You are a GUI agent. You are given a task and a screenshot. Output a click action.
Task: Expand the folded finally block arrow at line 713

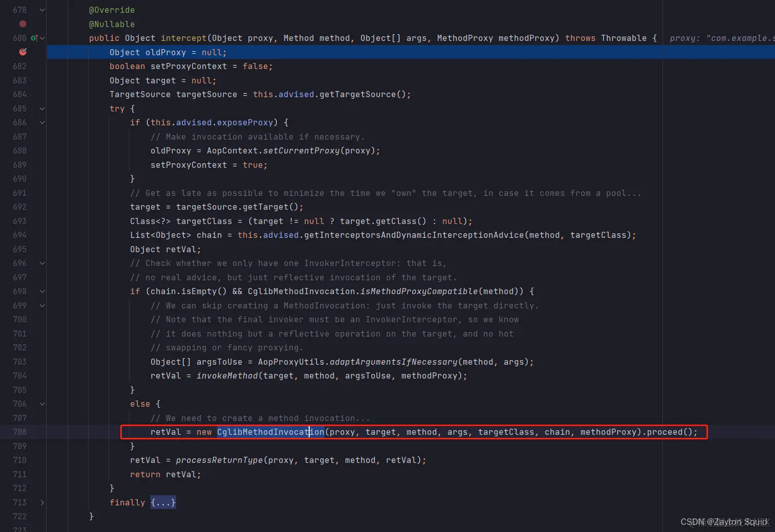(42, 502)
